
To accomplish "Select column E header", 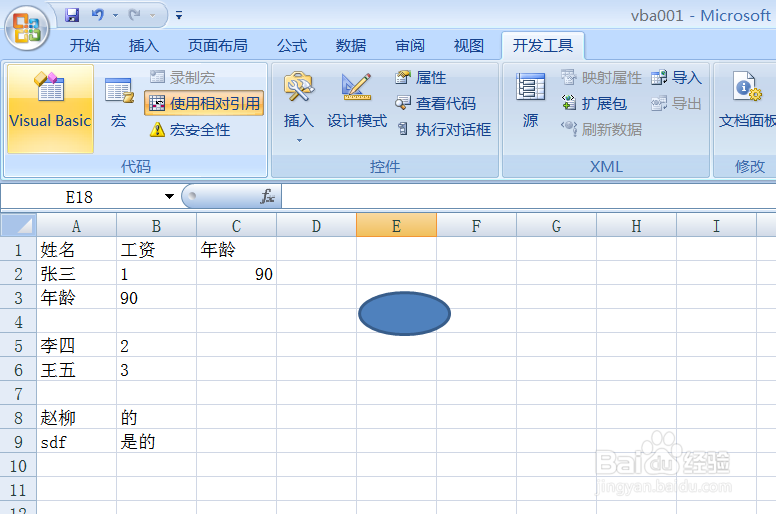I will tap(396, 226).
